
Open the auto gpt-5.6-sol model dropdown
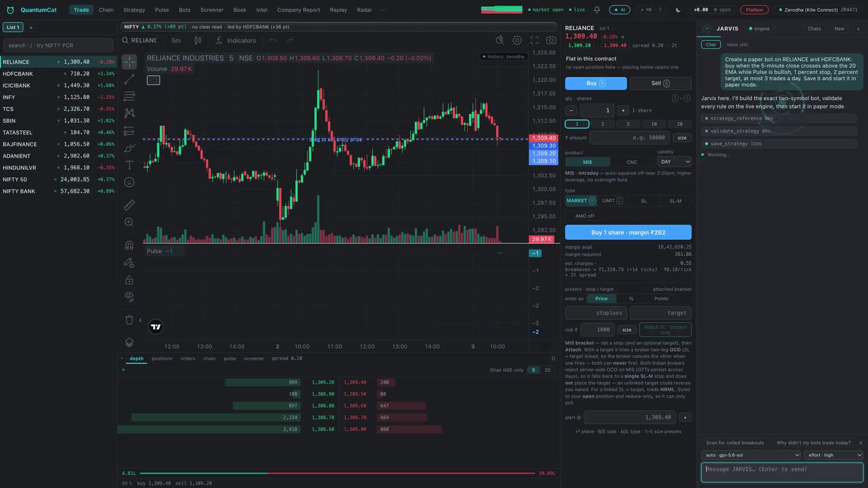click(750, 455)
